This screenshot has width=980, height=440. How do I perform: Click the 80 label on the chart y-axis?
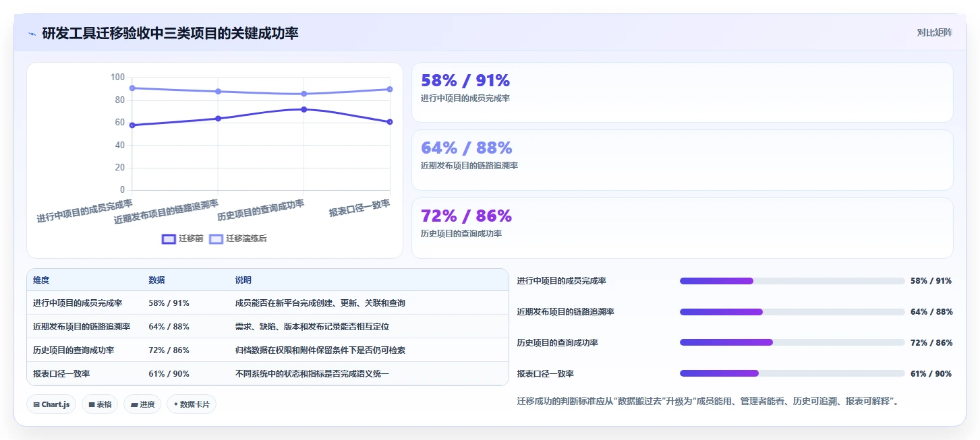point(119,100)
